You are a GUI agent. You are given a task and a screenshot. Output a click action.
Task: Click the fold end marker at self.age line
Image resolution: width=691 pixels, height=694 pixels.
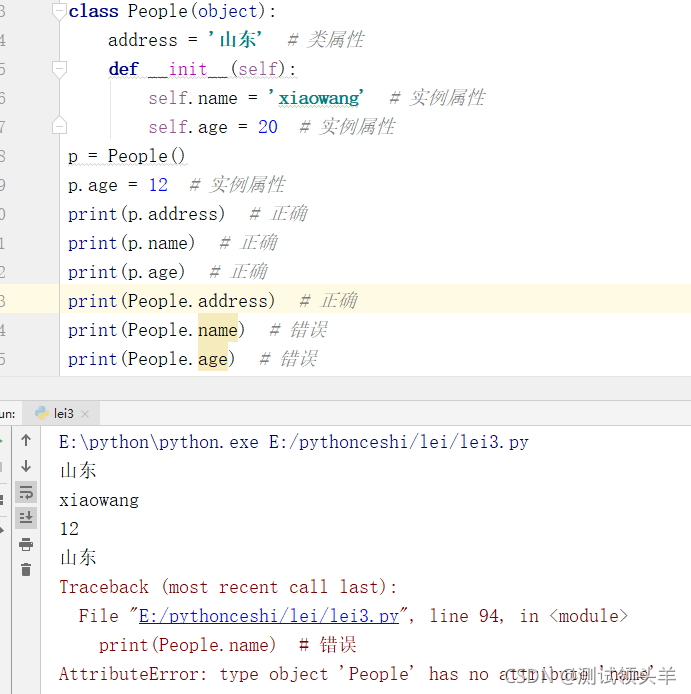click(59, 127)
